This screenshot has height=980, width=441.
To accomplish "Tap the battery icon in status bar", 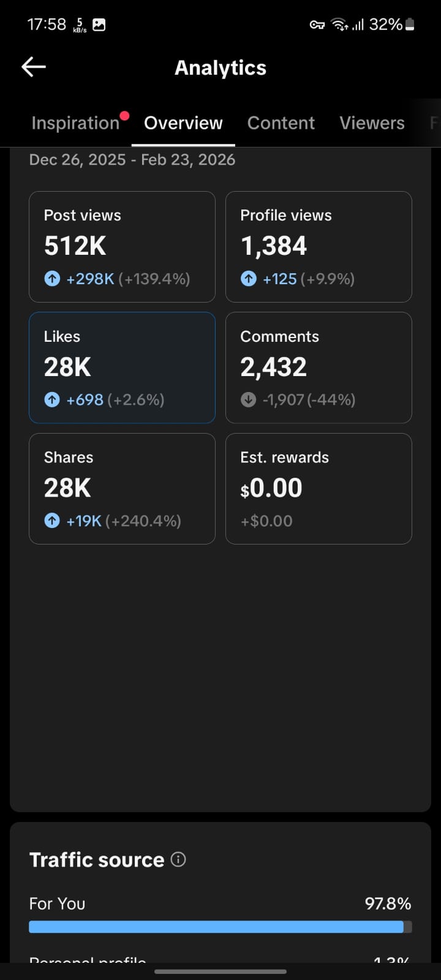I will click(410, 24).
